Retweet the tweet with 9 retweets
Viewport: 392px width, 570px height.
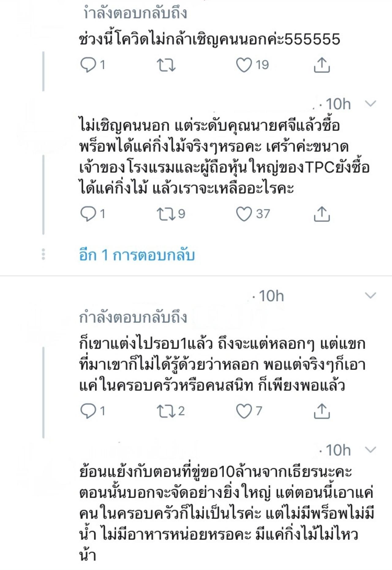click(x=166, y=214)
